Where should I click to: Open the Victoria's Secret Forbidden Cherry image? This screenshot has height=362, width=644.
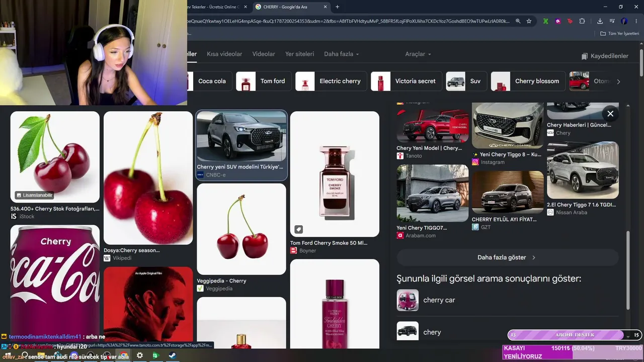coord(335,304)
